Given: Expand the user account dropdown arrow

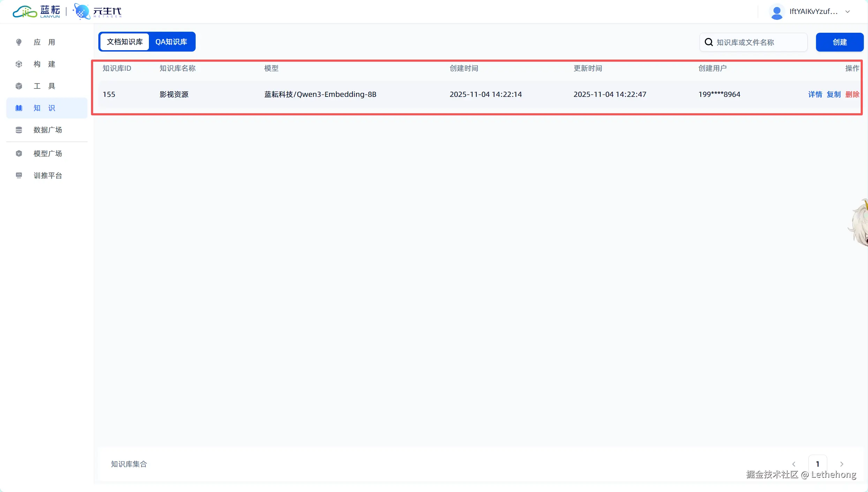Looking at the screenshot, I should 847,12.
